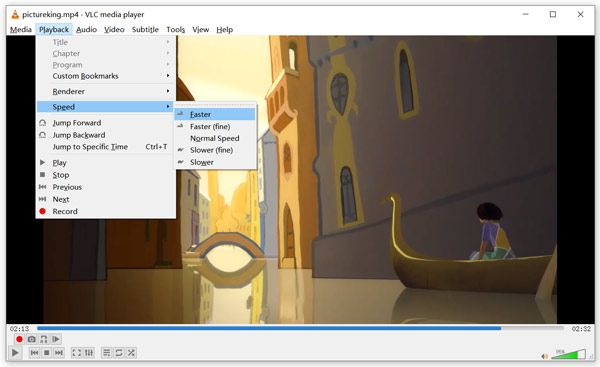The image size is (600, 367).
Task: Select Record in the Playback menu
Action: click(x=106, y=211)
